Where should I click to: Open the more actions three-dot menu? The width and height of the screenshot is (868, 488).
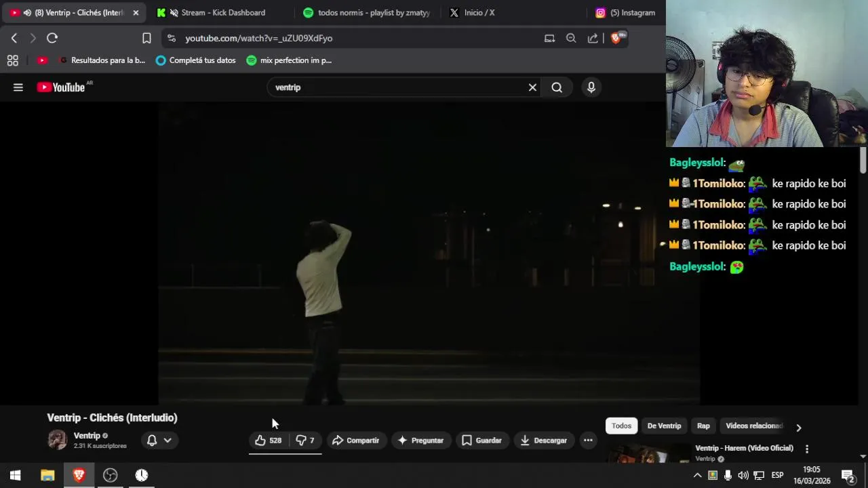[x=588, y=441]
